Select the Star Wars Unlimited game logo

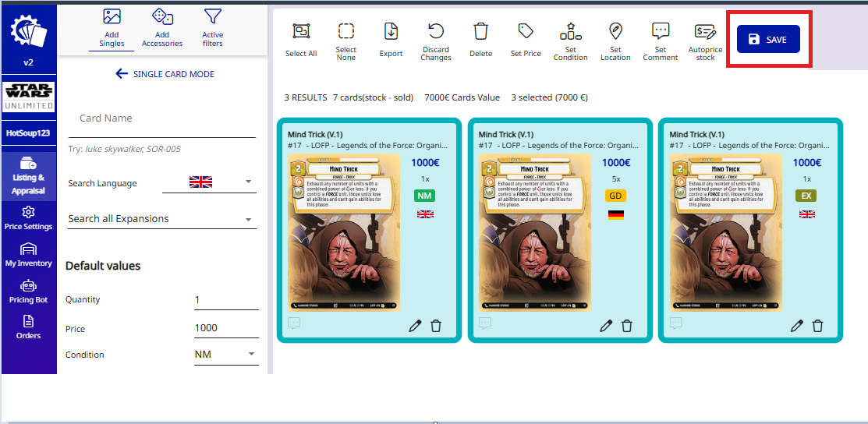pyautogui.click(x=29, y=97)
